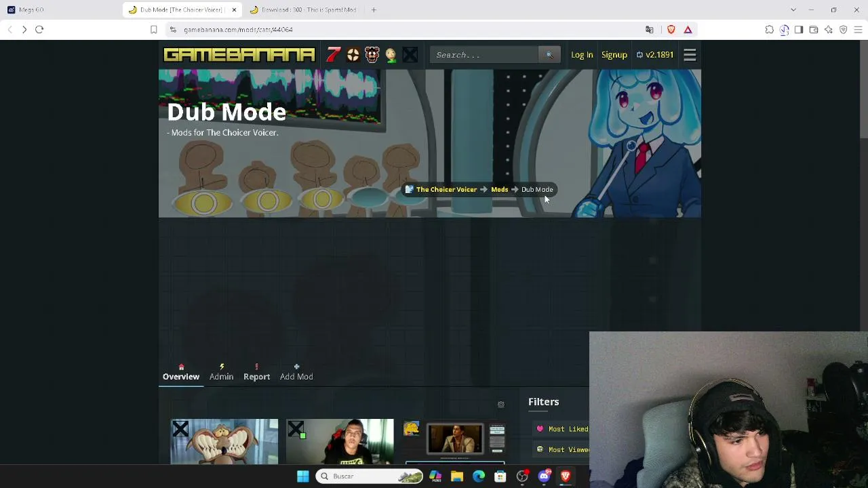The width and height of the screenshot is (868, 488).
Task: Open the Add Mod tab
Action: tap(296, 372)
